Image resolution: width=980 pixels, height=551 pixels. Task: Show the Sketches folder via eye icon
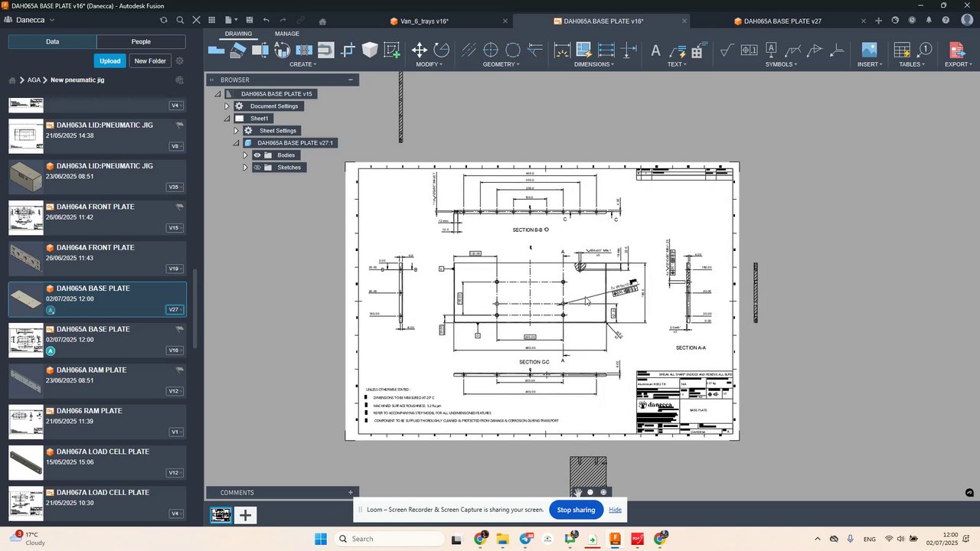point(257,168)
